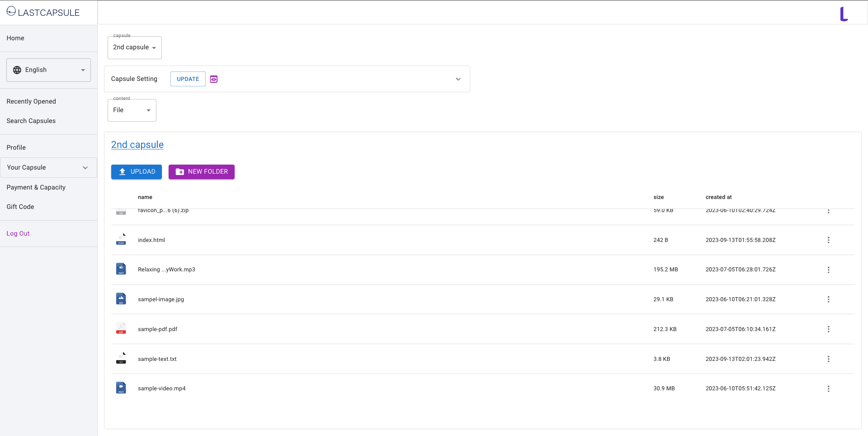
Task: Click the mp3 file icon for Relaxing track
Action: pos(121,270)
